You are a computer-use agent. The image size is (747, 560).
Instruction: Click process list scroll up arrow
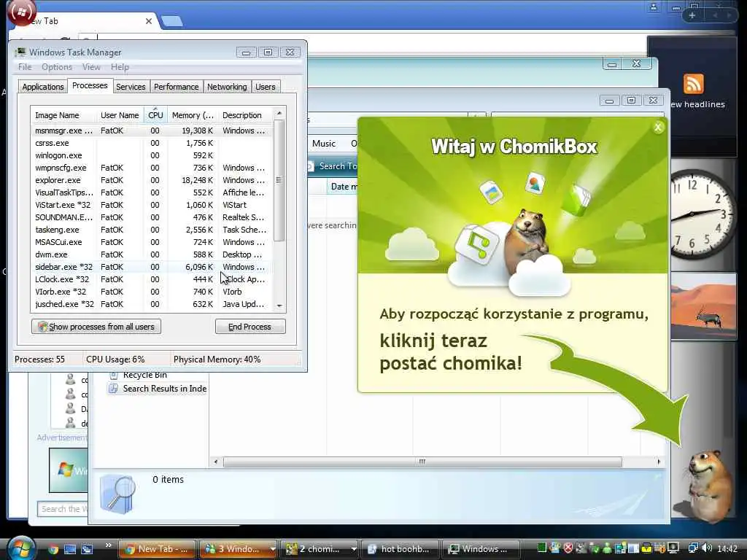[279, 113]
